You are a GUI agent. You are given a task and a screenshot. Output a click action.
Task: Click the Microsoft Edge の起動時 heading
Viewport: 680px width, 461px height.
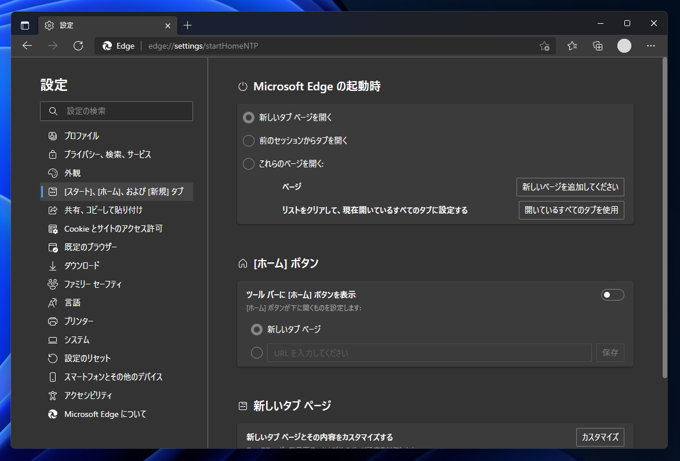tap(317, 86)
